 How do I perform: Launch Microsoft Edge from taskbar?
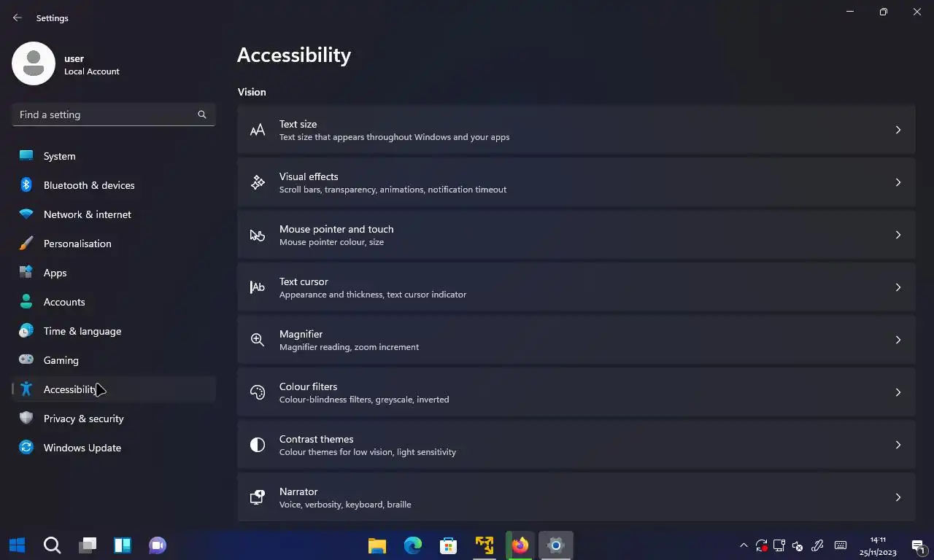[413, 545]
